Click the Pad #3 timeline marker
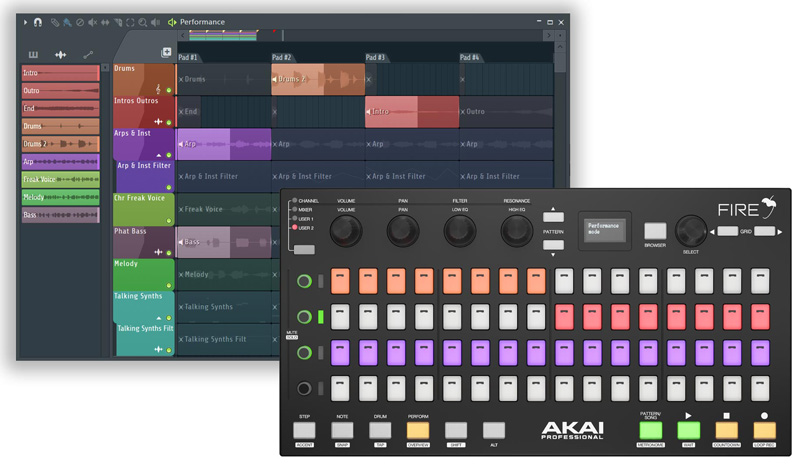The height and width of the screenshot is (470, 800). pos(376,58)
